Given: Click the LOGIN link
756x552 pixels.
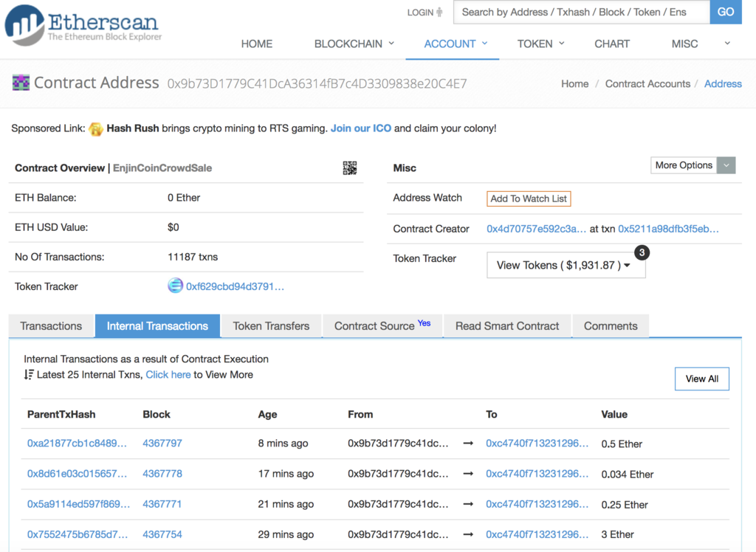Looking at the screenshot, I should 420,13.
